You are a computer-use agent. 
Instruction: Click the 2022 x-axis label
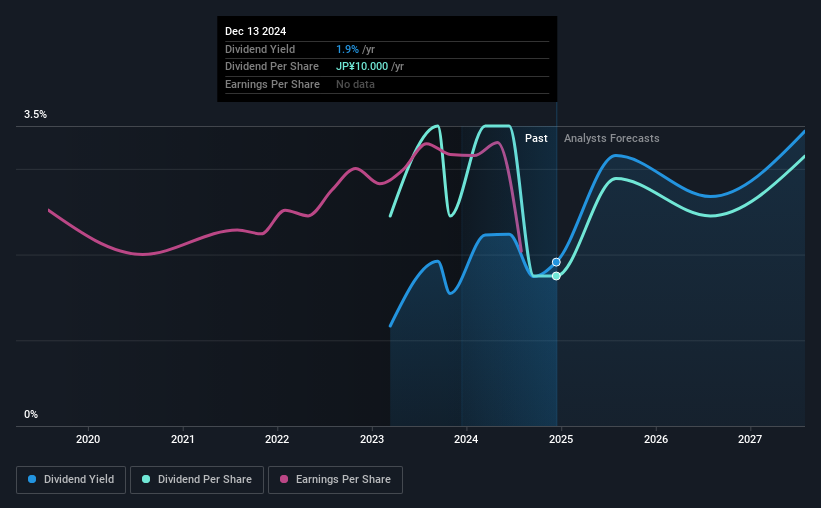tap(277, 439)
